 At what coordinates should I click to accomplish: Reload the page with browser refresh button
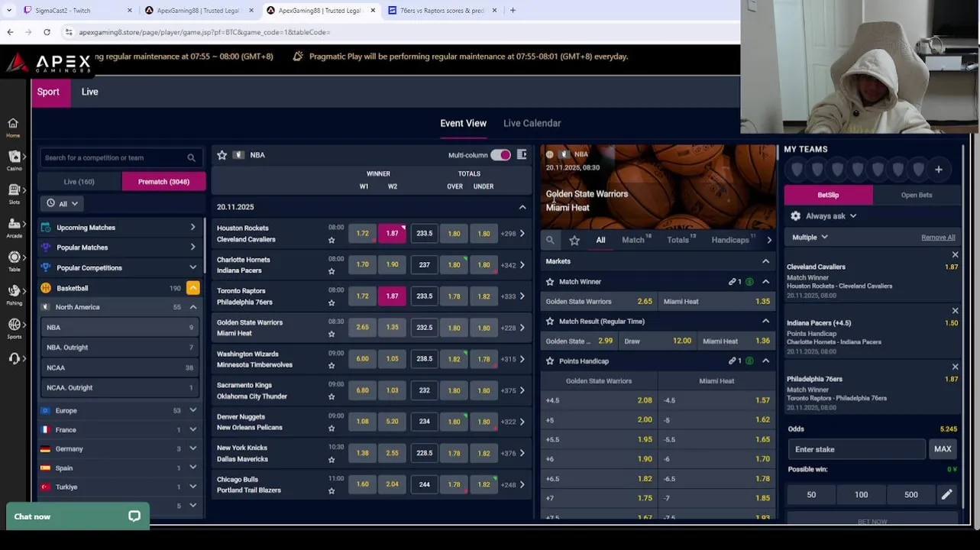pyautogui.click(x=47, y=32)
